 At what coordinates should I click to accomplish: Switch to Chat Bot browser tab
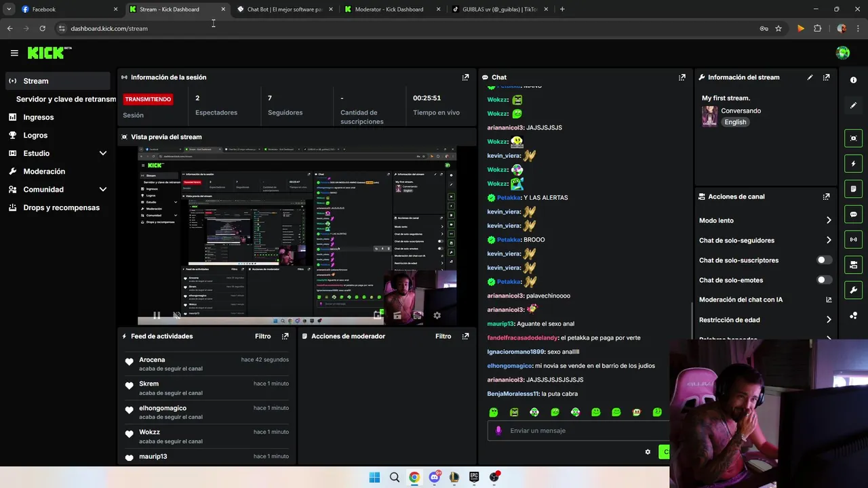283,9
